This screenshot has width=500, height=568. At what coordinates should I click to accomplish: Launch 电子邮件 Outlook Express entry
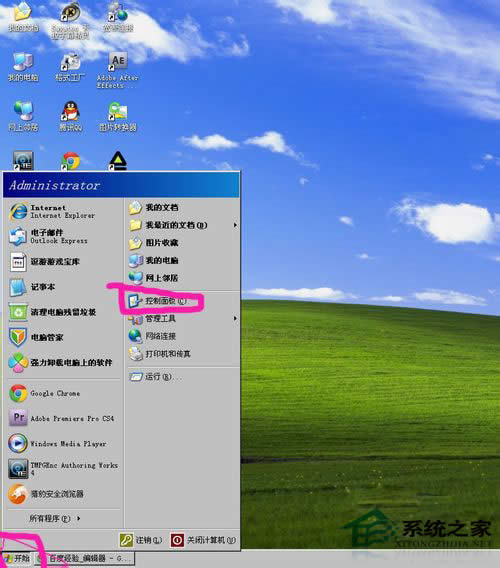63,236
